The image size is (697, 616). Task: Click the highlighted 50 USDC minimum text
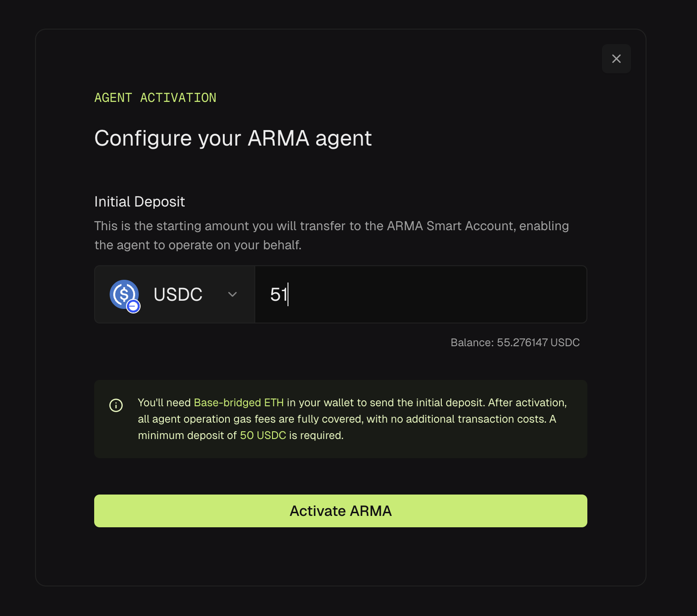(x=263, y=435)
